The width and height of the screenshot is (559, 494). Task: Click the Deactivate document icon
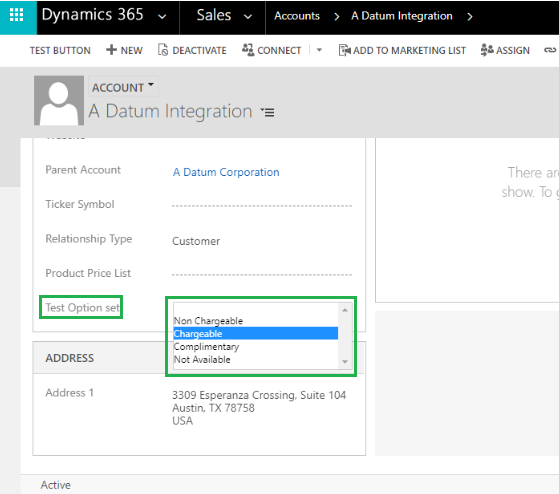[163, 50]
